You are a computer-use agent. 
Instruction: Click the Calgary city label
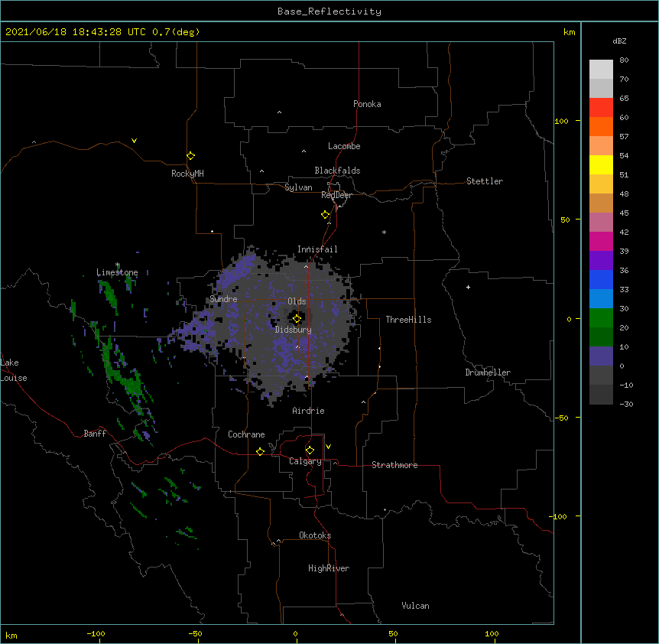coord(305,461)
